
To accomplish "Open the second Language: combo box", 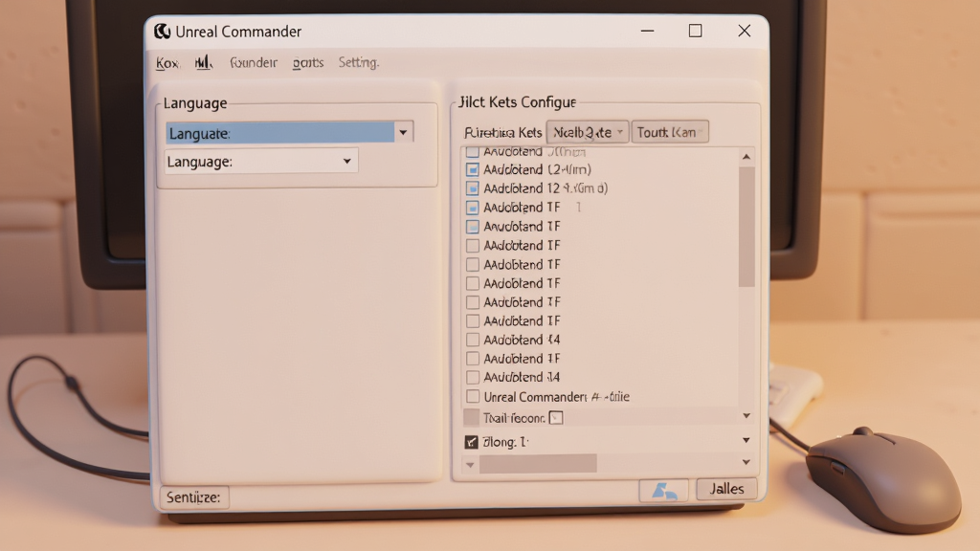I will (x=261, y=161).
